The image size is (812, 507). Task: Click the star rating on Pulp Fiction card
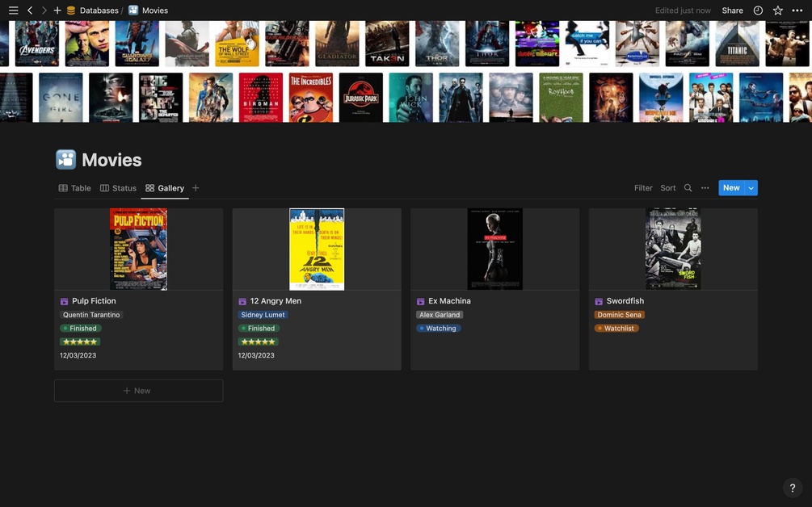tap(80, 341)
